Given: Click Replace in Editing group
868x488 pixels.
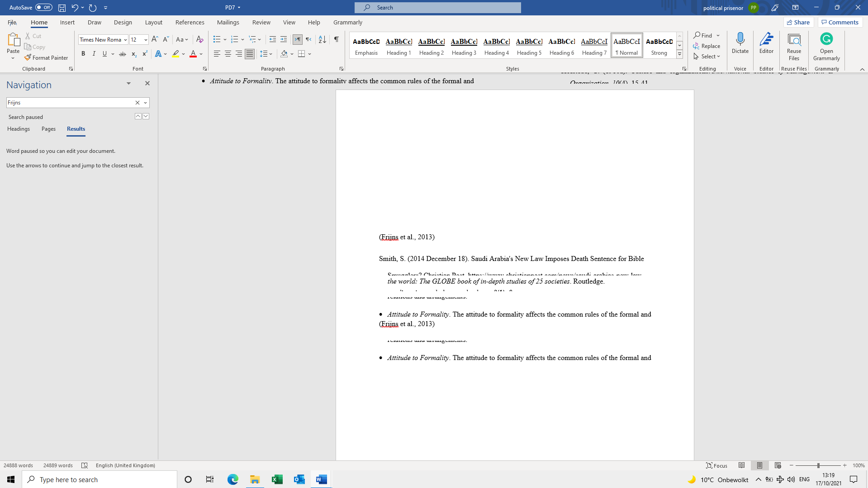Looking at the screenshot, I should [x=707, y=46].
